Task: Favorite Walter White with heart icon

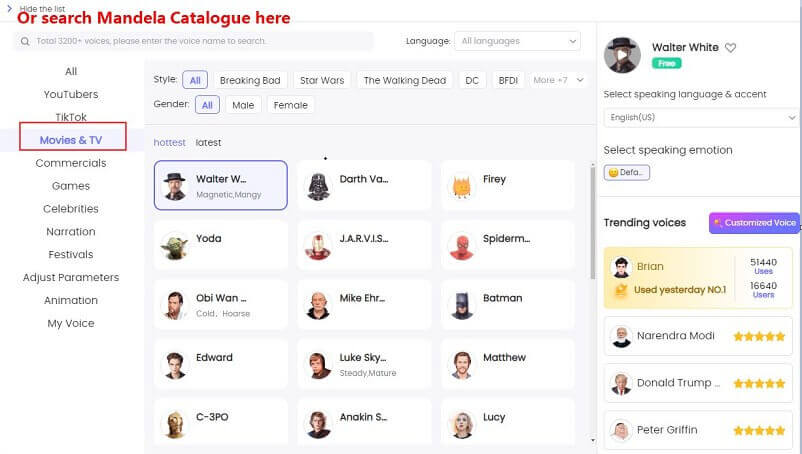Action: (730, 48)
